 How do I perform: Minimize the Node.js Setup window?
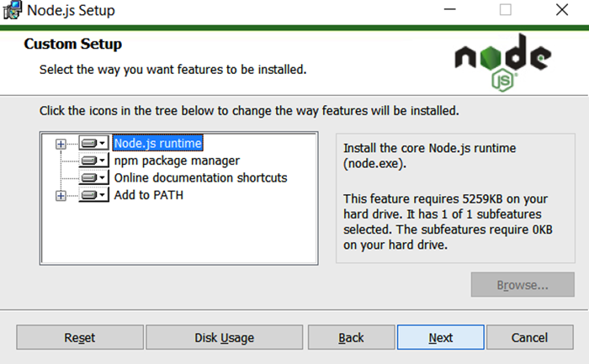[x=449, y=10]
